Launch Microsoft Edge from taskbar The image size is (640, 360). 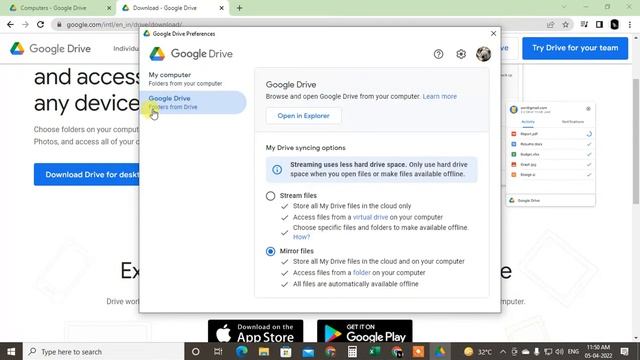(x=242, y=351)
